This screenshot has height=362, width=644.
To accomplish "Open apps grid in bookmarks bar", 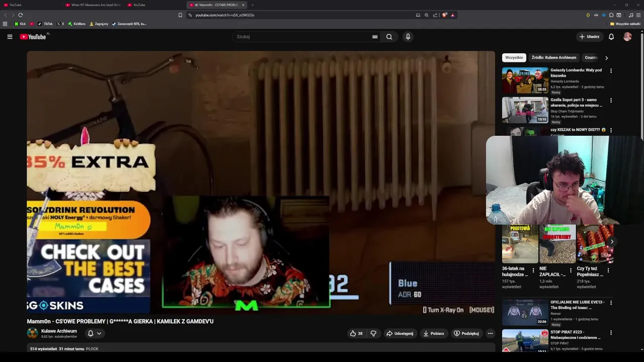I will tap(5, 24).
